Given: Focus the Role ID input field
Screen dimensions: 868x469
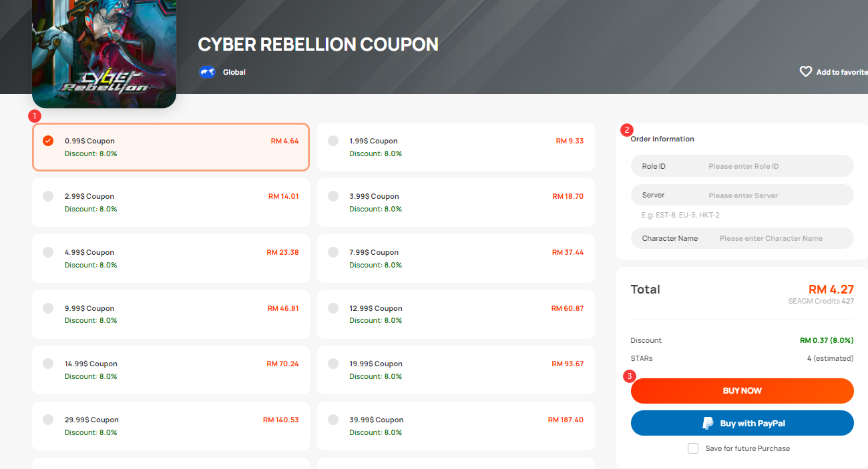Looking at the screenshot, I should tap(742, 166).
